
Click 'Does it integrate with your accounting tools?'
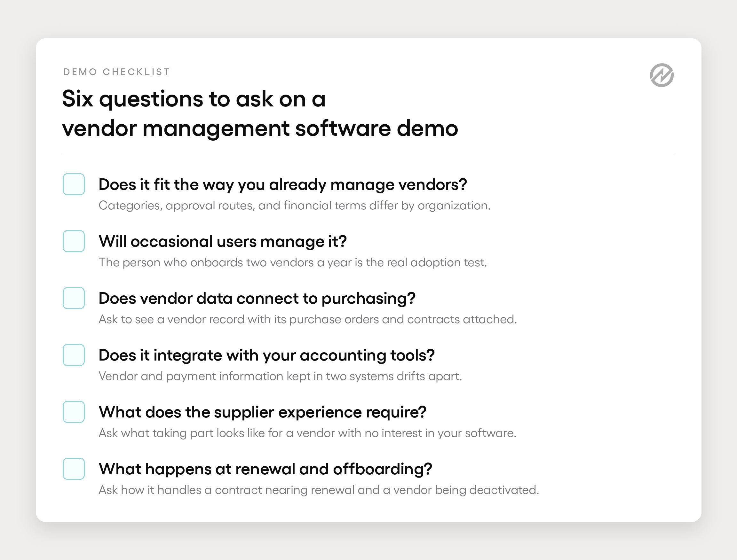(x=266, y=356)
